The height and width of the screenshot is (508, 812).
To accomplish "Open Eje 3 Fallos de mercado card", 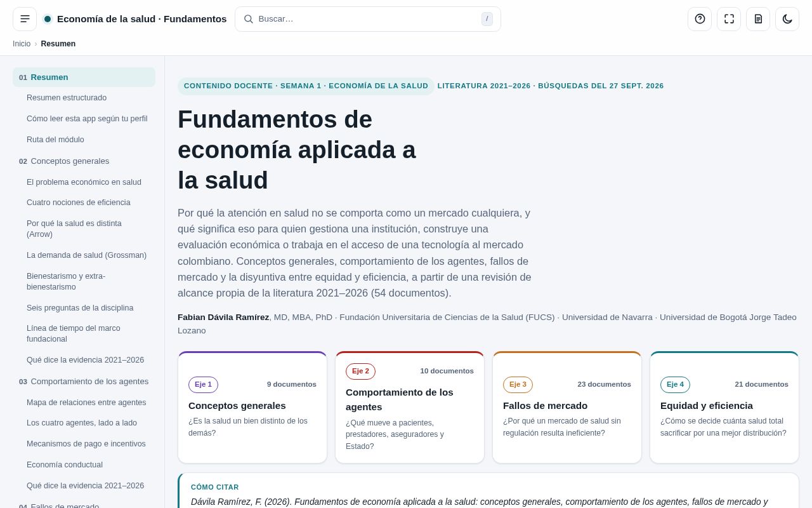I will click(x=567, y=407).
